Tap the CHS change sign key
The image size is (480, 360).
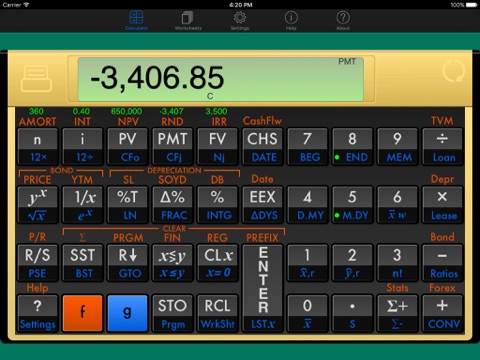[x=262, y=146]
